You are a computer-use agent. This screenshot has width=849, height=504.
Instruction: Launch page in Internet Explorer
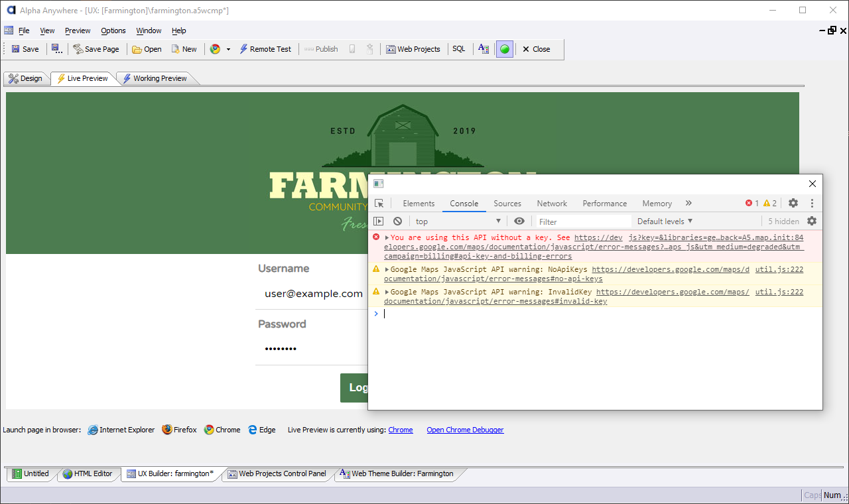pyautogui.click(x=121, y=430)
